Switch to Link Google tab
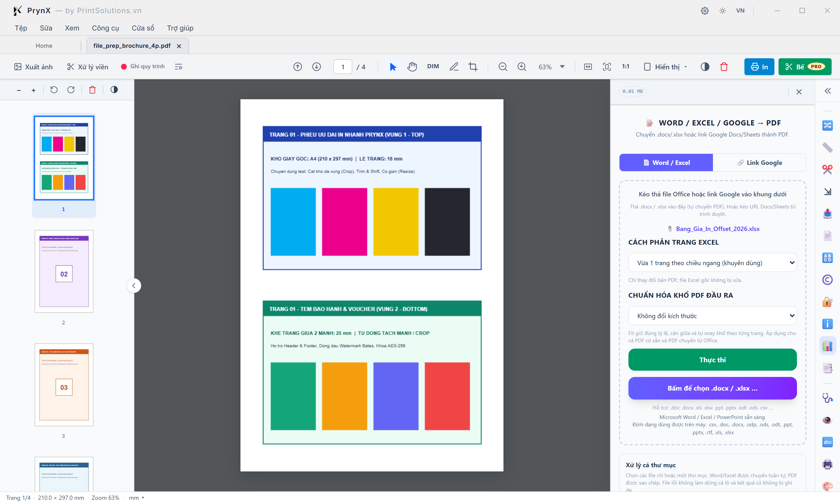The width and height of the screenshot is (840, 504). click(759, 162)
